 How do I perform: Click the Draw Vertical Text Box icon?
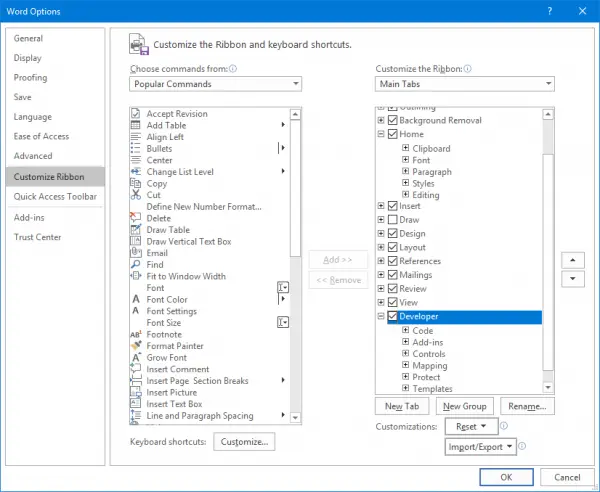[x=135, y=241]
